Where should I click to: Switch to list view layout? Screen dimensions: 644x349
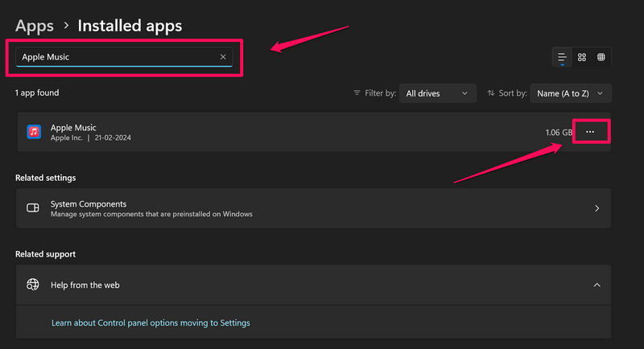coord(563,57)
